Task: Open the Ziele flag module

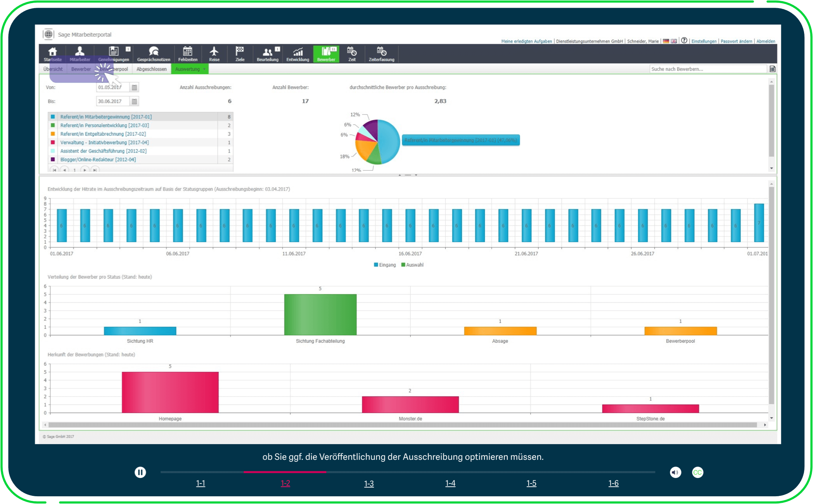Action: click(x=240, y=54)
